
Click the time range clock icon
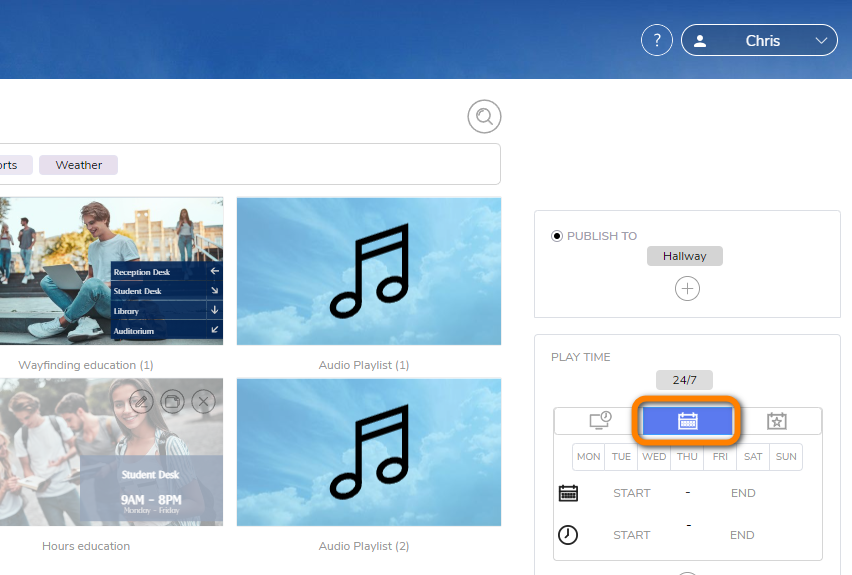(568, 535)
